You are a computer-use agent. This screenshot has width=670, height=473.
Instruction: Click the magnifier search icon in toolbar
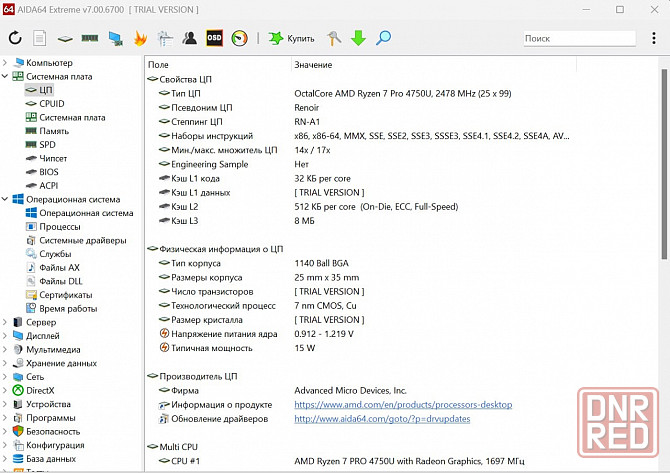(x=383, y=39)
